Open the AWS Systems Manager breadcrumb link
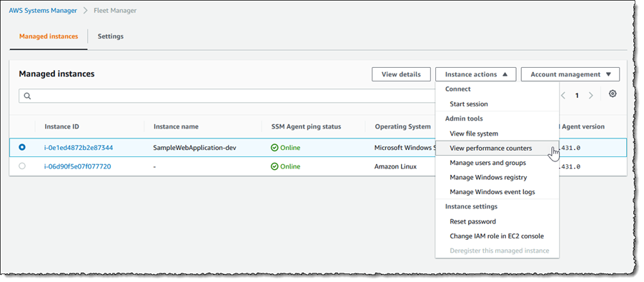This screenshot has height=282, width=644. [x=43, y=11]
